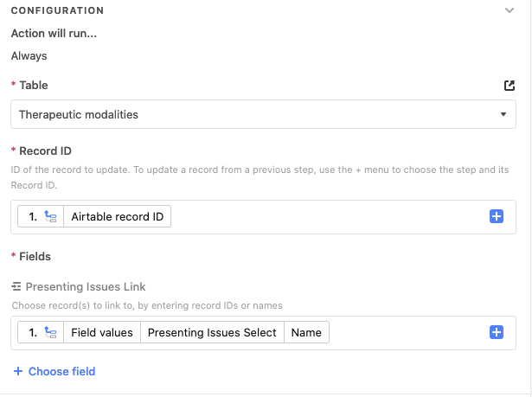Click the Choose field link

61,371
